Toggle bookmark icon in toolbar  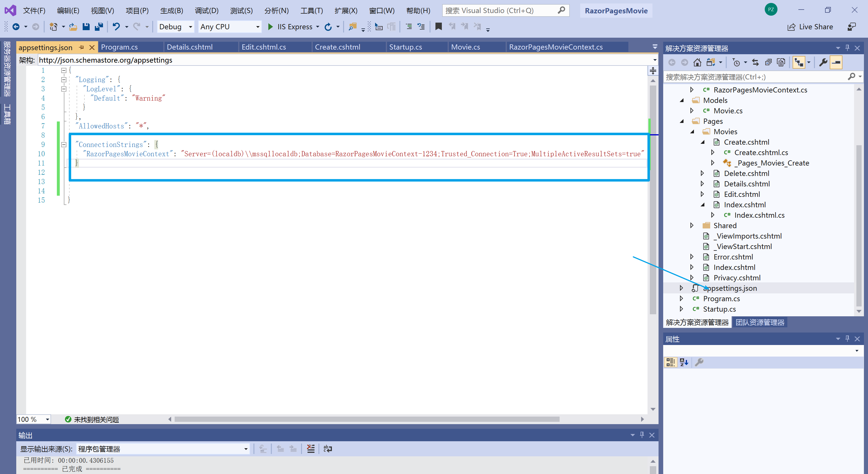pyautogui.click(x=438, y=27)
